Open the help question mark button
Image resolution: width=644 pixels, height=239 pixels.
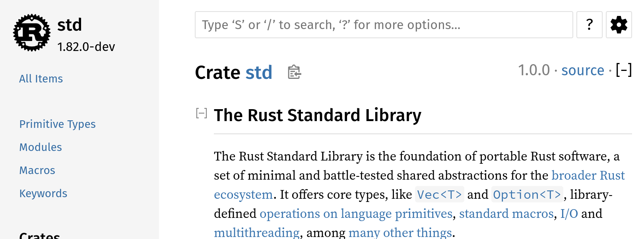tap(589, 25)
